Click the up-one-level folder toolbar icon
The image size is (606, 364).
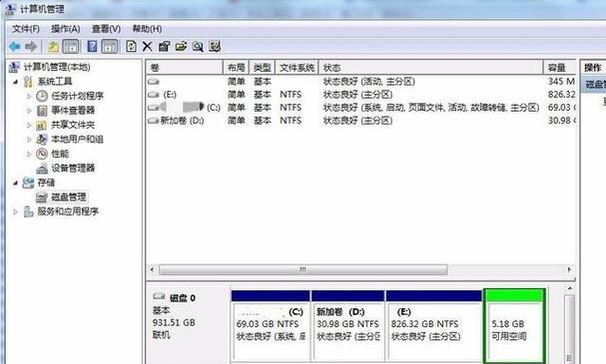(x=53, y=47)
